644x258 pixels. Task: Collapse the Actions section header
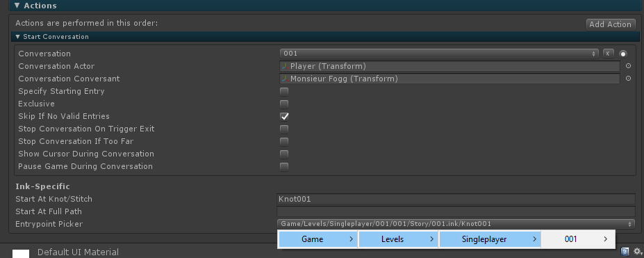click(x=17, y=6)
